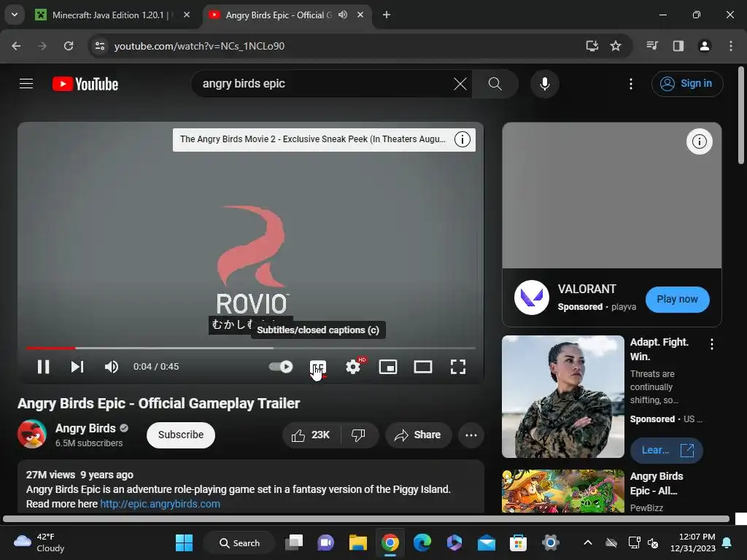Show hidden system tray icons
747x560 pixels.
(588, 542)
